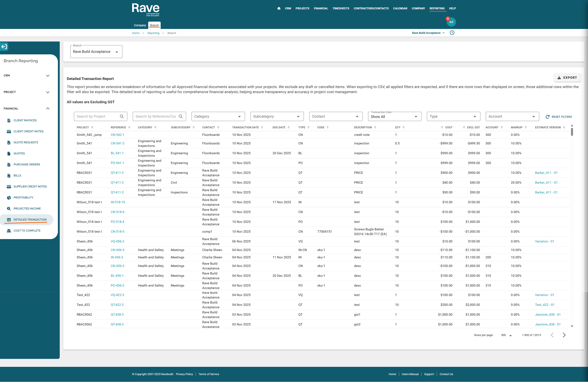Click the Search by Reference/Code input field
The image size is (588, 382).
click(156, 116)
